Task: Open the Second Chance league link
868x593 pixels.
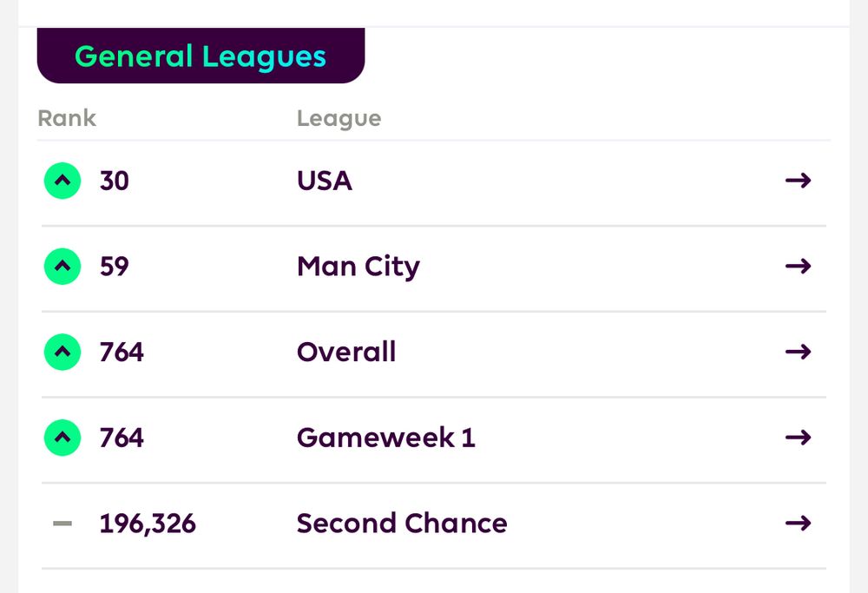Action: coord(402,524)
